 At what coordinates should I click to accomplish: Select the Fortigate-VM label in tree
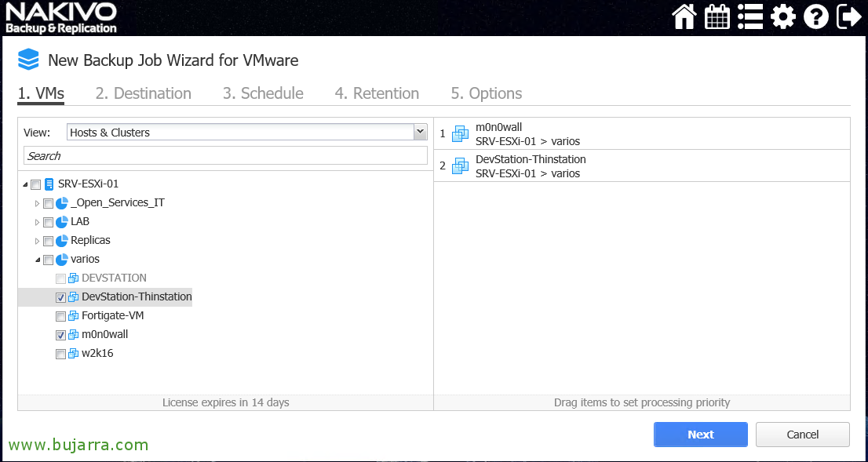click(x=113, y=315)
